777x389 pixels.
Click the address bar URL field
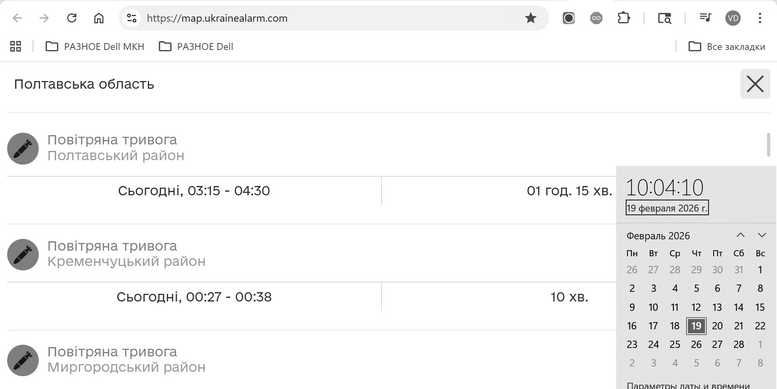[330, 18]
